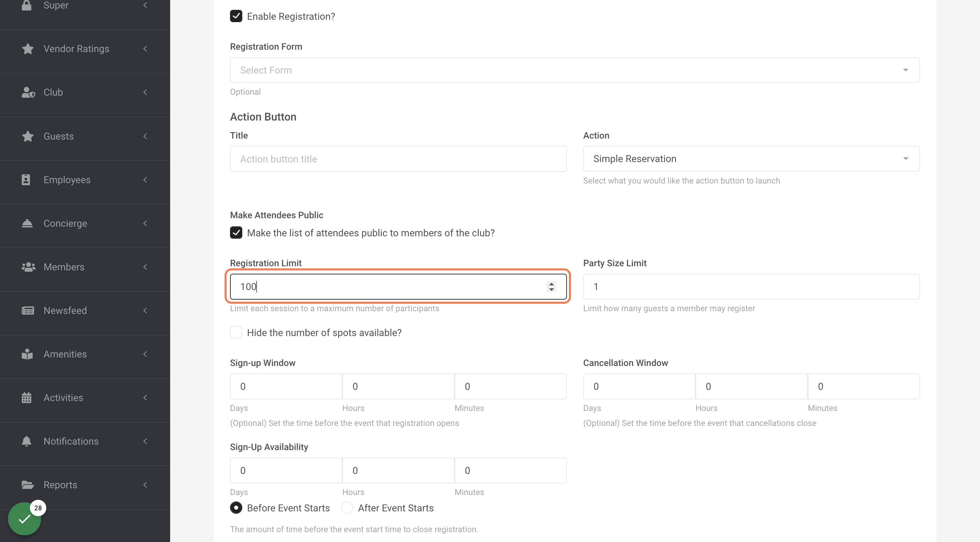Click the Guests star icon
980x542 pixels.
click(28, 136)
